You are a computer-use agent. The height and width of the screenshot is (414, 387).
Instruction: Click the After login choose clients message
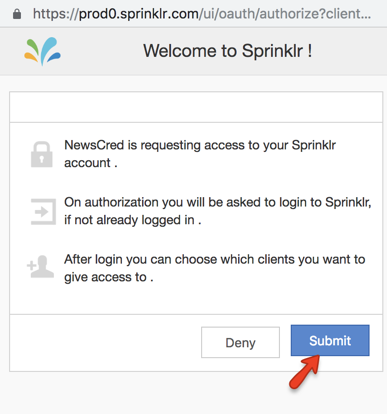pyautogui.click(x=215, y=268)
